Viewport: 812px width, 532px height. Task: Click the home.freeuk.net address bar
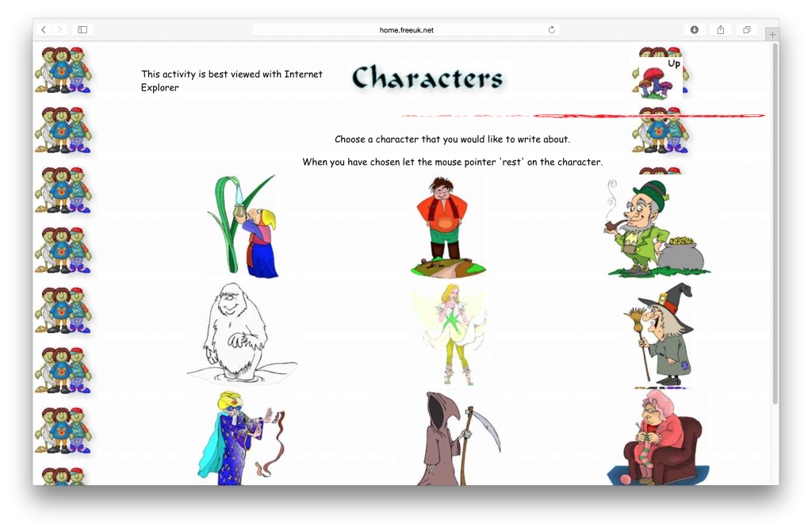click(x=406, y=29)
